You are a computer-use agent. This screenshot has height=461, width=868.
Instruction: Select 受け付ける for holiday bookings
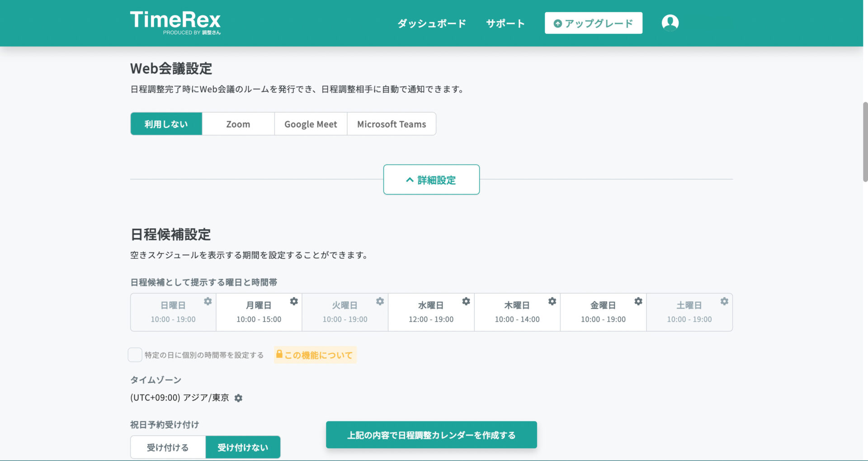tap(167, 447)
